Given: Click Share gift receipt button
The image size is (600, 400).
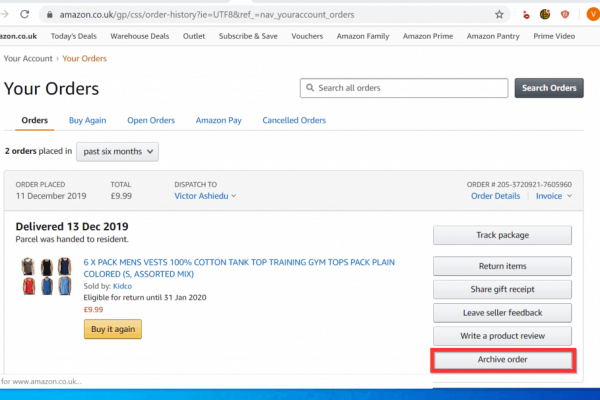Looking at the screenshot, I should (502, 289).
